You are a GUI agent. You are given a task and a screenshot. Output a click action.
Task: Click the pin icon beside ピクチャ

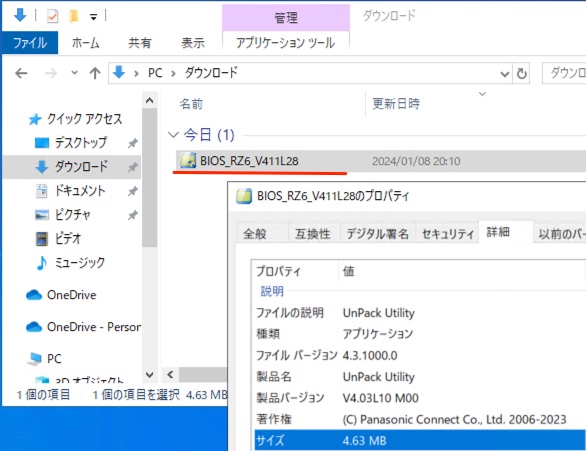pos(132,215)
